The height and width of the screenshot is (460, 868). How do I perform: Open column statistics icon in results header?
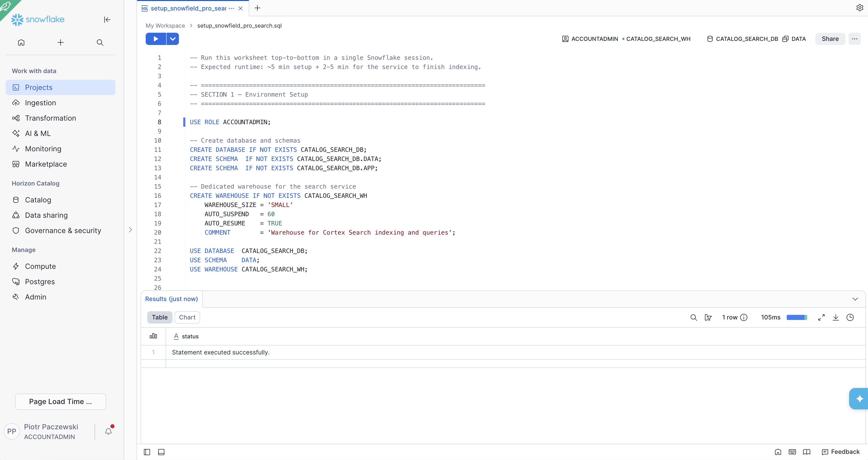pyautogui.click(x=153, y=336)
